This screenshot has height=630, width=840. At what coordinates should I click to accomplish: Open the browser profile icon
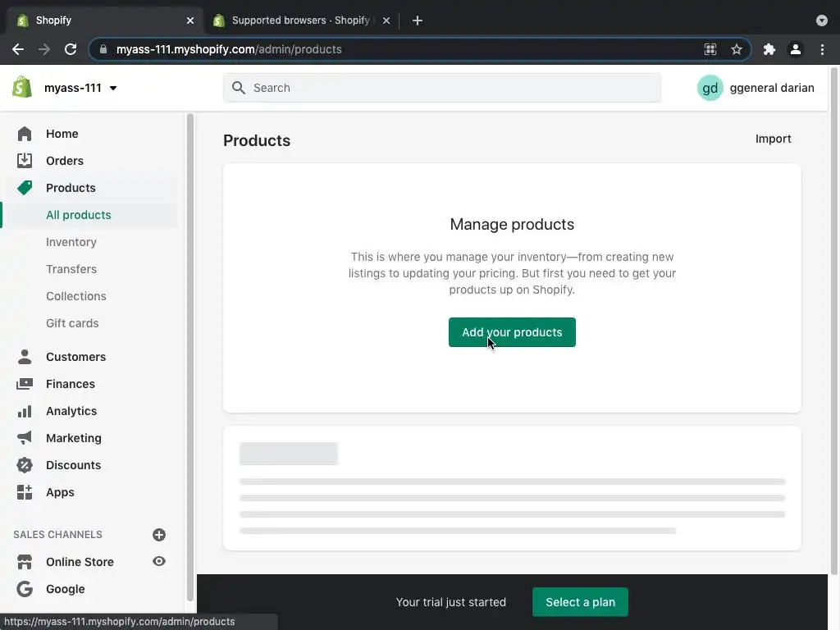[796, 49]
